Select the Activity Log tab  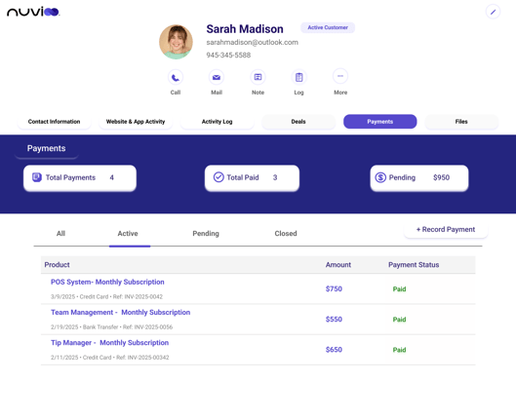pos(217,122)
